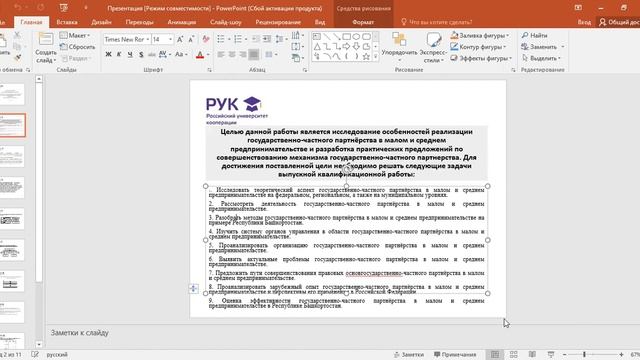This screenshot has height=360, width=640.
Task: Toggle text shadow (S)
Action: click(x=141, y=54)
